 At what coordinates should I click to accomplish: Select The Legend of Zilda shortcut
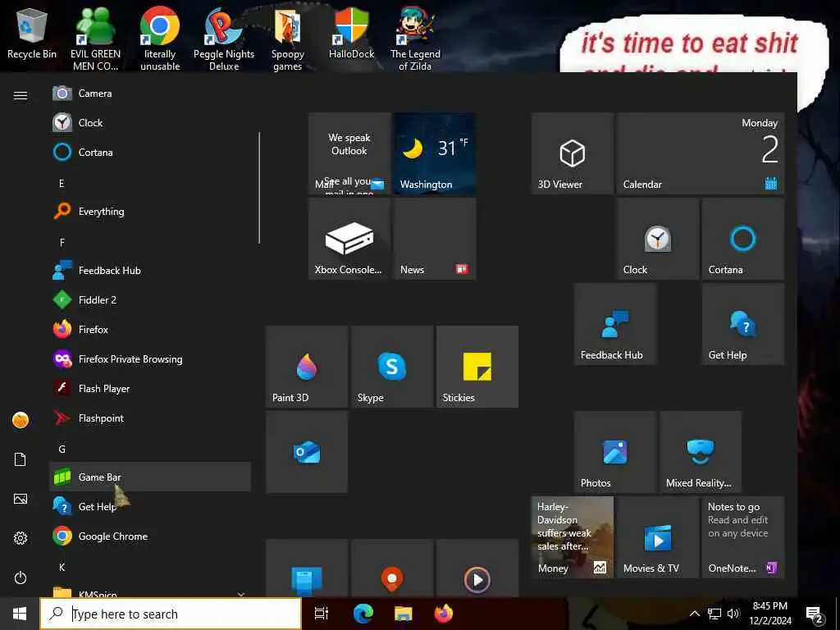(x=415, y=39)
